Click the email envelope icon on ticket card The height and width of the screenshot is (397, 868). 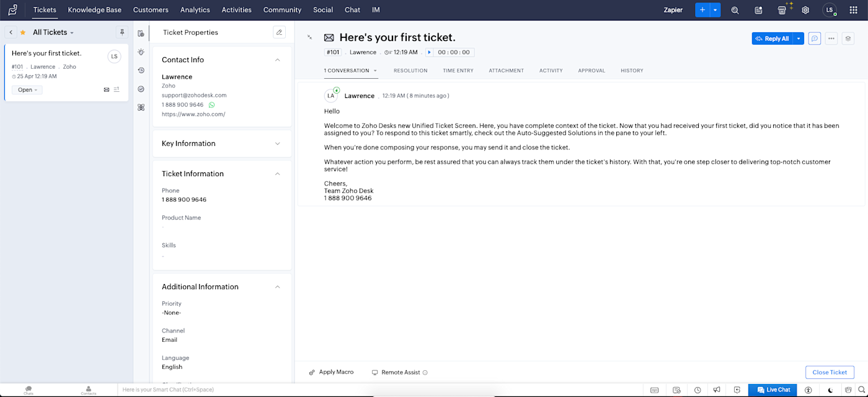pos(107,90)
